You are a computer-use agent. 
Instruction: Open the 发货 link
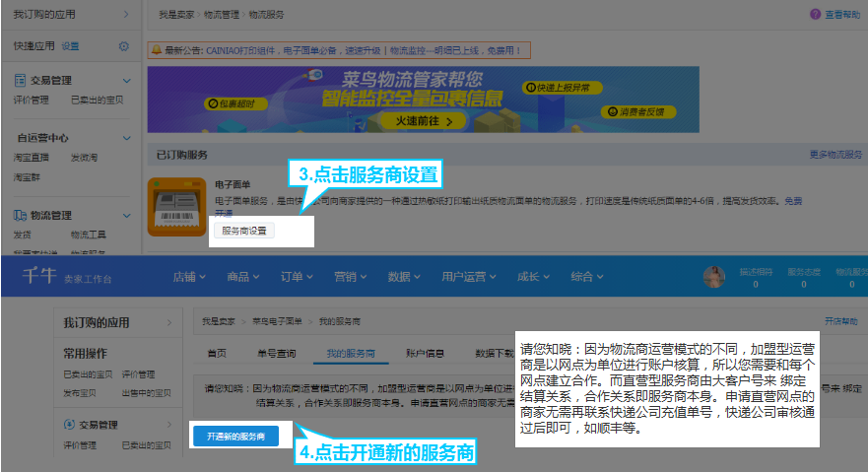point(22,235)
